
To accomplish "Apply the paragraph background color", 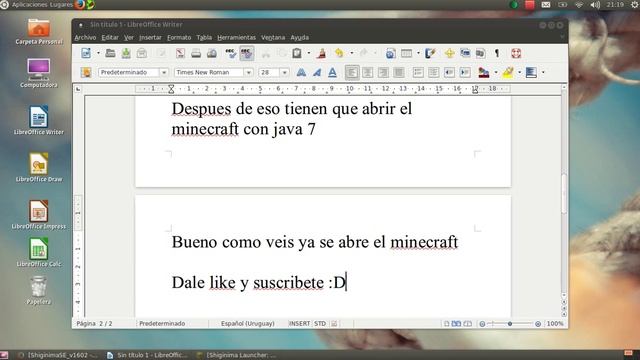I will (531, 72).
